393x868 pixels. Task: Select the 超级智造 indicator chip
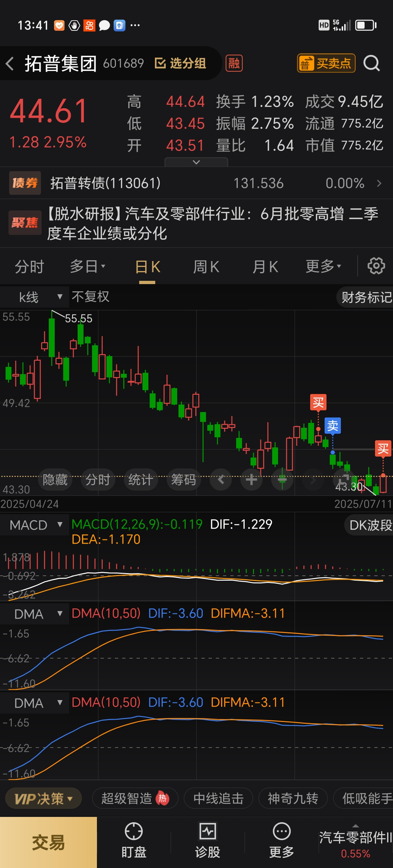tap(135, 798)
